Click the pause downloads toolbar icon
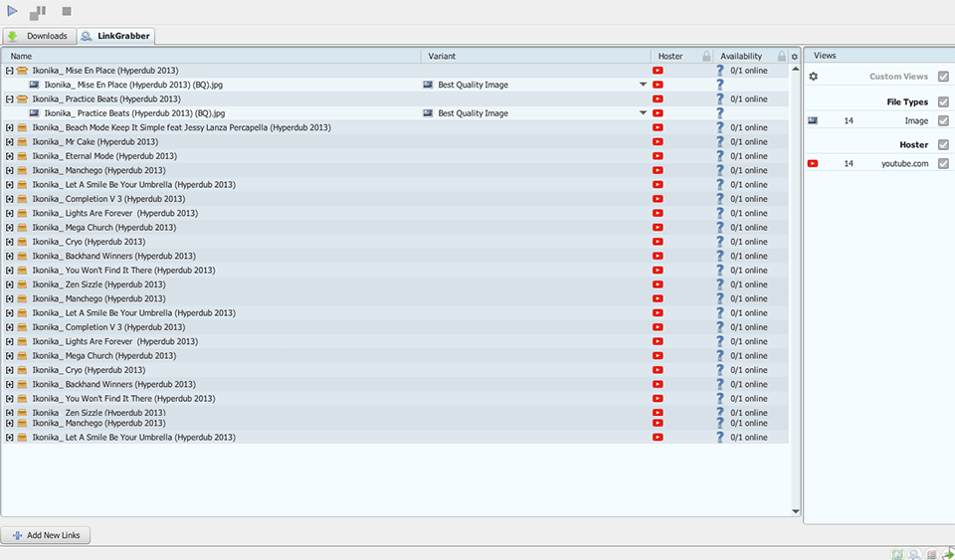 [x=38, y=12]
